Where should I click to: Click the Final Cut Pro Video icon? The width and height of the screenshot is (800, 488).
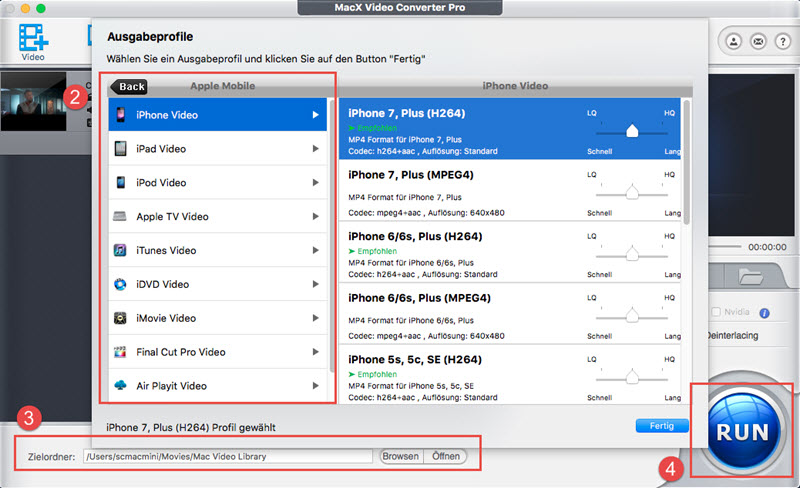[119, 352]
